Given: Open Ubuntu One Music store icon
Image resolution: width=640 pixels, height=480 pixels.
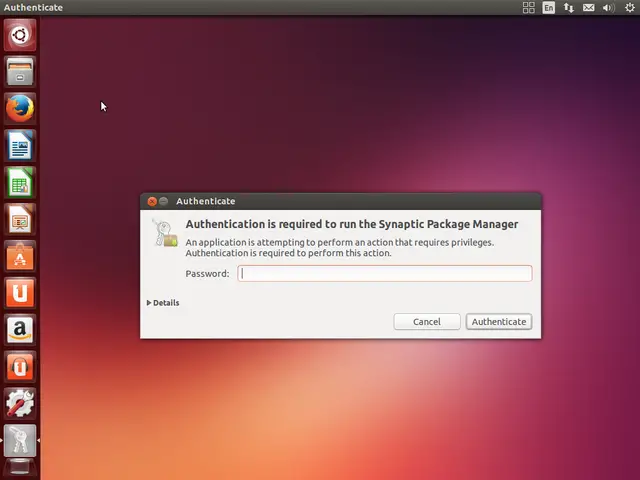Looking at the screenshot, I should tap(20, 367).
